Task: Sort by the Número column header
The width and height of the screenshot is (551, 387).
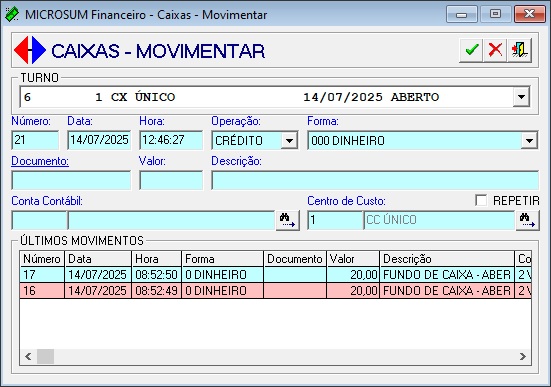Action: pyautogui.click(x=42, y=259)
